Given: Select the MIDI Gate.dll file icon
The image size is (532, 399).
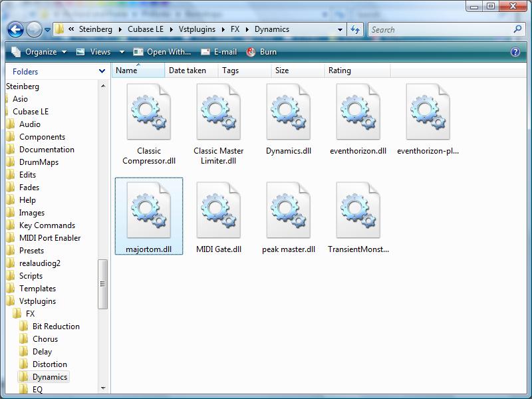Looking at the screenshot, I should pyautogui.click(x=219, y=210).
